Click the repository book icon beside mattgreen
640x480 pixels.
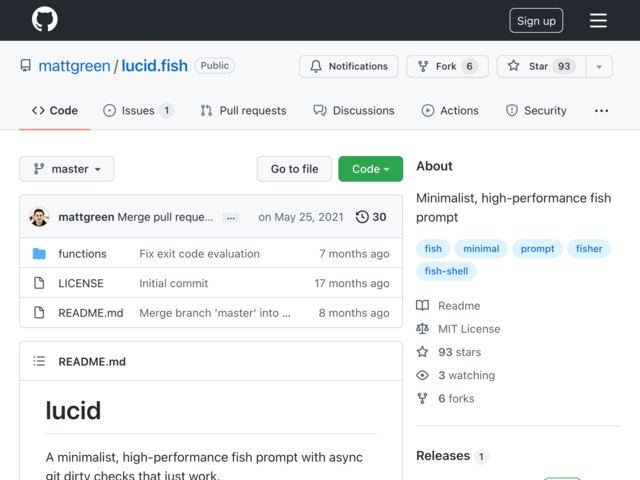click(x=26, y=66)
